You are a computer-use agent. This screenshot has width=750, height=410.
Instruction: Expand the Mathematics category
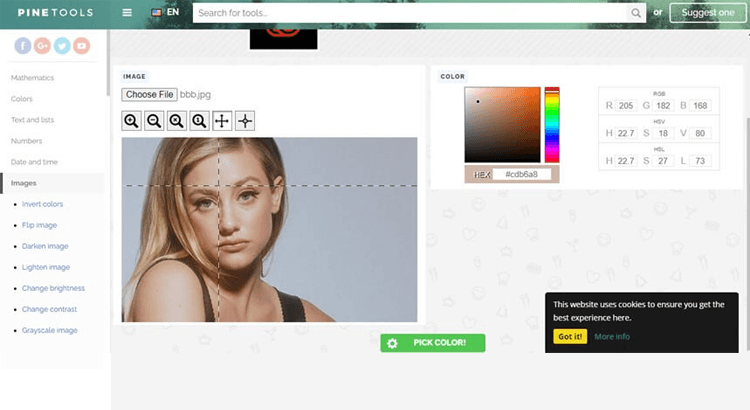click(x=32, y=78)
